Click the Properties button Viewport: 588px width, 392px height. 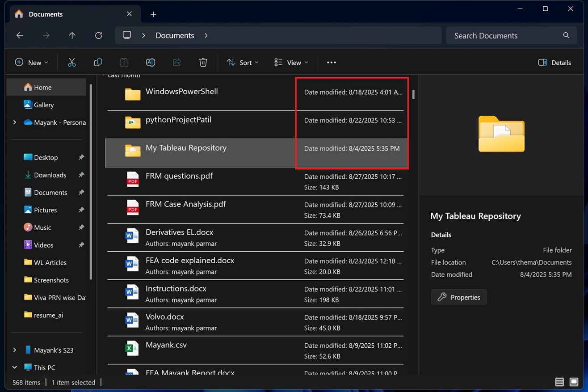(459, 297)
